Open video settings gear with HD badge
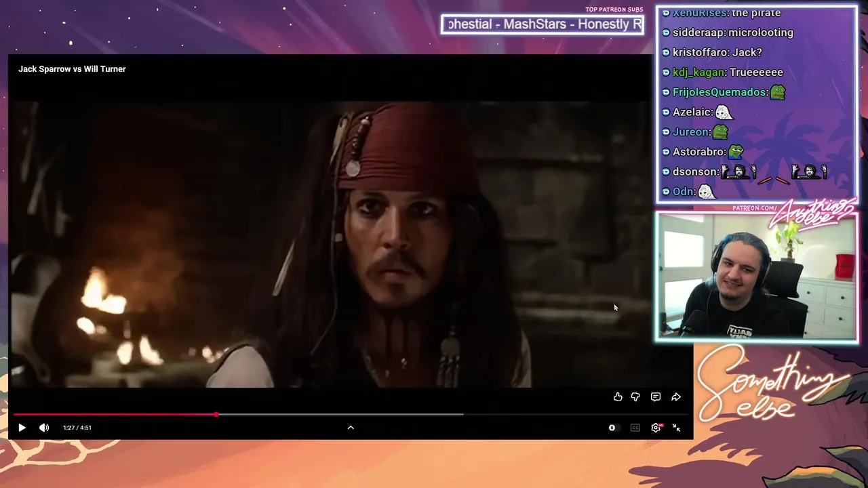The width and height of the screenshot is (868, 488). tap(656, 428)
